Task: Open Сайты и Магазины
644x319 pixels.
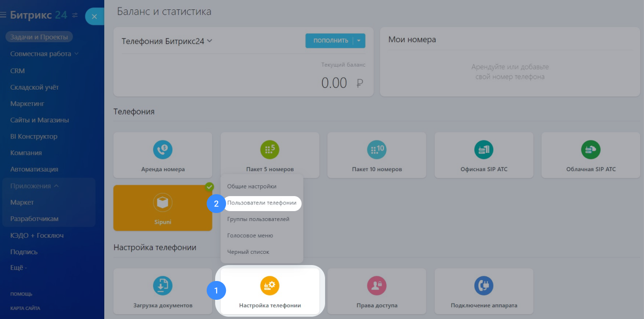Action: coord(39,120)
